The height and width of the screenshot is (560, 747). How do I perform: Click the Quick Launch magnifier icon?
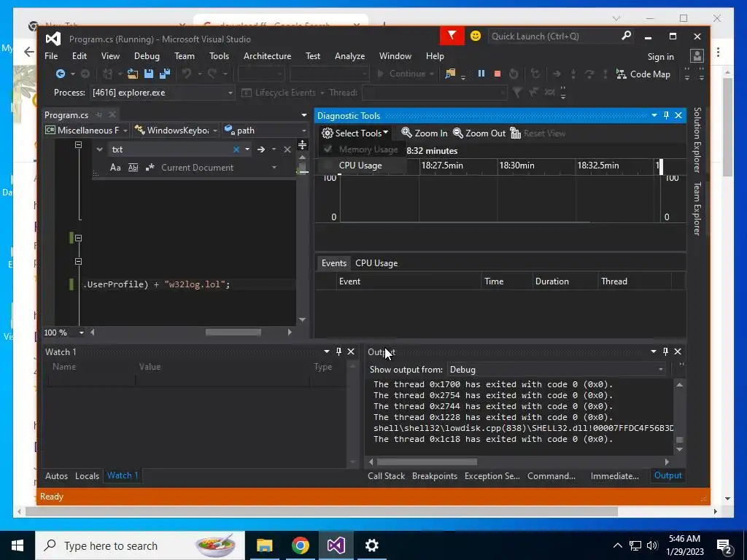(x=626, y=36)
